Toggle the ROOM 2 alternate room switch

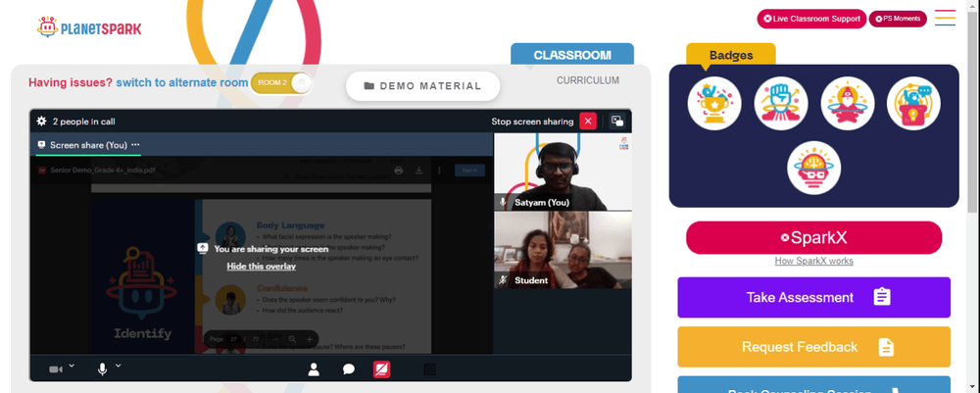(281, 83)
